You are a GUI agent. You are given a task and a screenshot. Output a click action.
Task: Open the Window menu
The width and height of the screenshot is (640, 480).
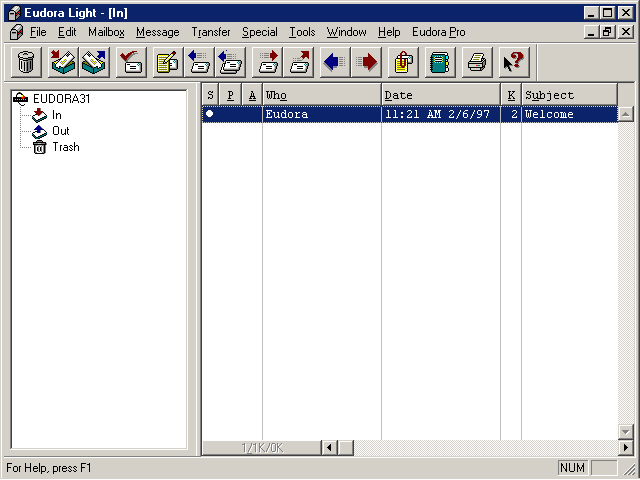[347, 32]
